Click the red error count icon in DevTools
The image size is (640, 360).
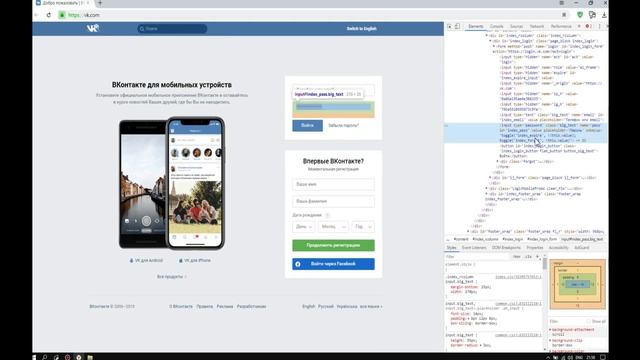coord(589,27)
